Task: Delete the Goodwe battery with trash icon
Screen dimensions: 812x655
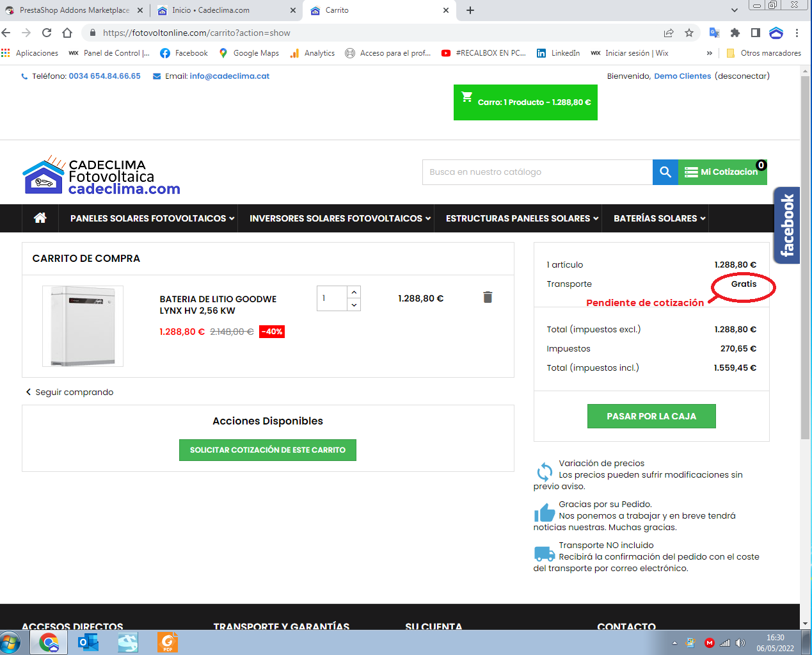Action: pyautogui.click(x=488, y=297)
